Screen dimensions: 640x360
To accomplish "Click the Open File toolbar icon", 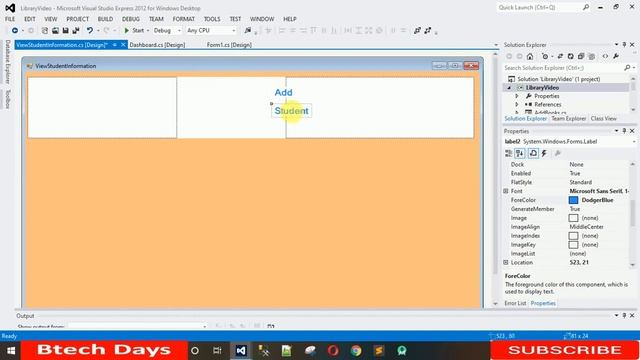I will [55, 31].
